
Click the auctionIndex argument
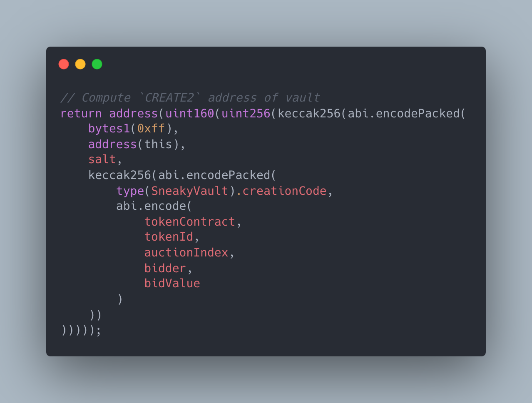click(186, 252)
